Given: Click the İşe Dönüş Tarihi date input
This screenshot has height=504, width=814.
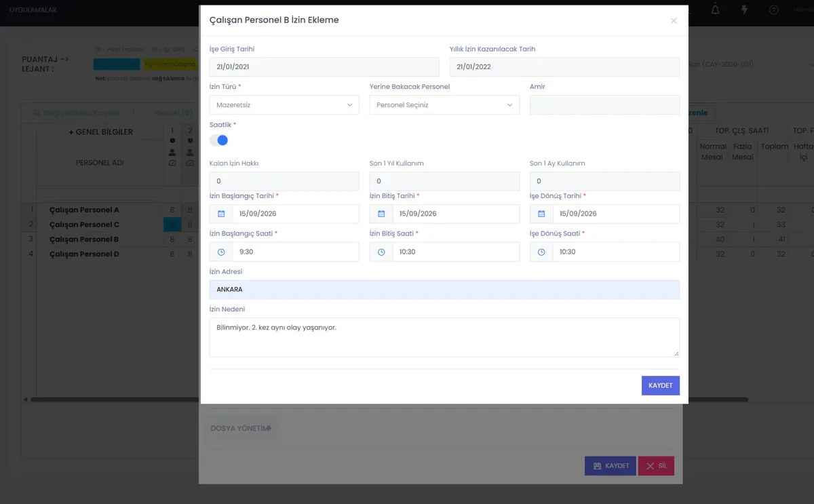Looking at the screenshot, I should (x=615, y=214).
